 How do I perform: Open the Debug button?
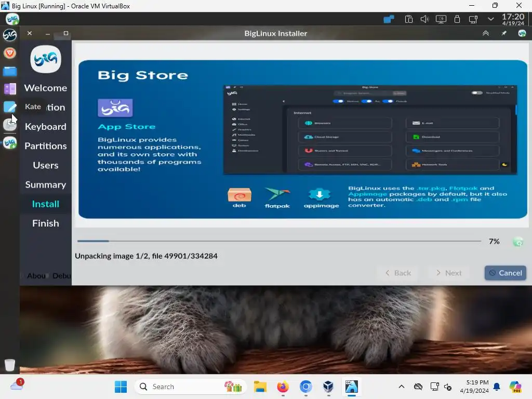[x=62, y=276]
